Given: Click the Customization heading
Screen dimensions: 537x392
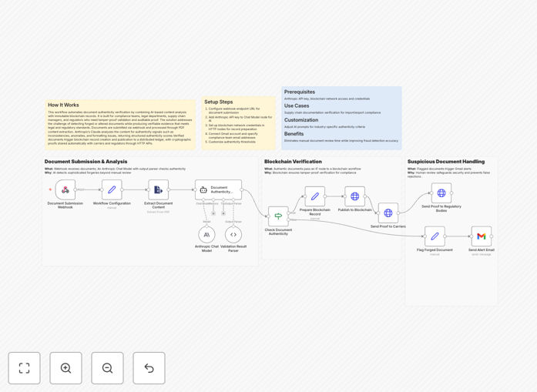Looking at the screenshot, I should point(301,120).
